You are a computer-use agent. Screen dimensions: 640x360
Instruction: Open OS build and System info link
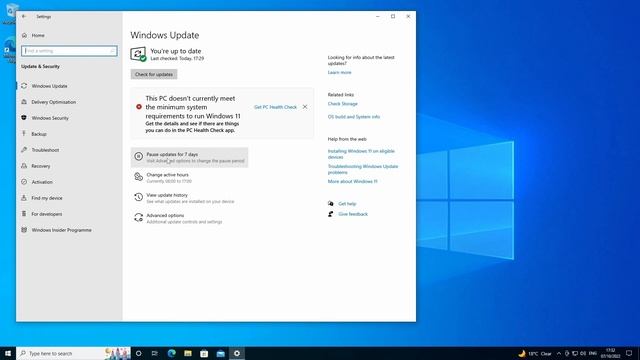click(353, 117)
